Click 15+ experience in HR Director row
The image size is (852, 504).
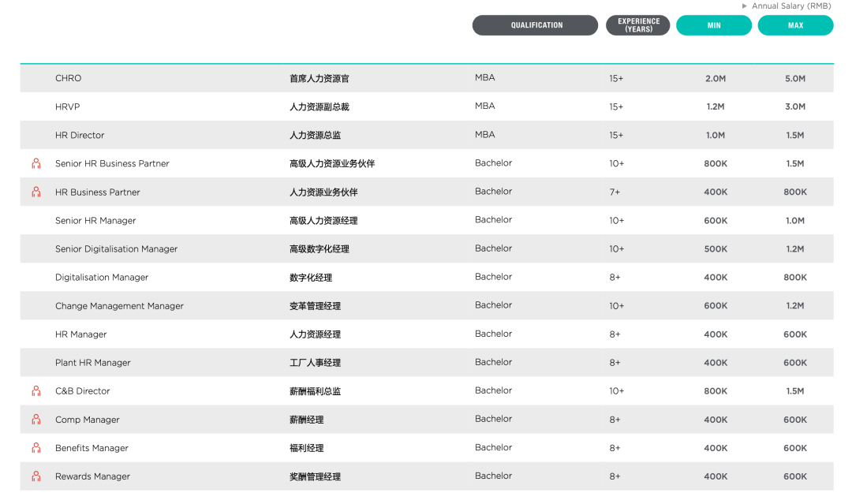click(x=616, y=135)
